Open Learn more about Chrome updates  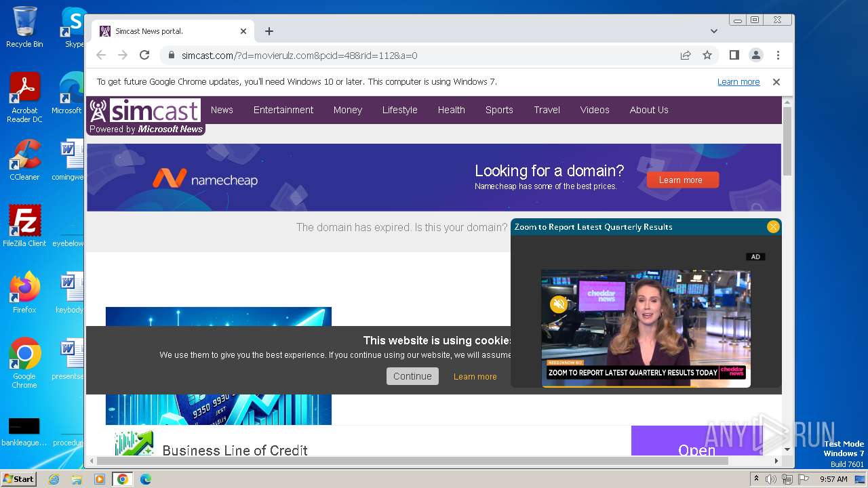(738, 82)
